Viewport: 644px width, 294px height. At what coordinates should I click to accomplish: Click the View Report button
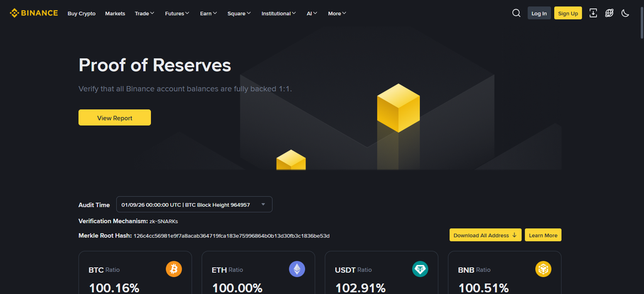click(114, 117)
